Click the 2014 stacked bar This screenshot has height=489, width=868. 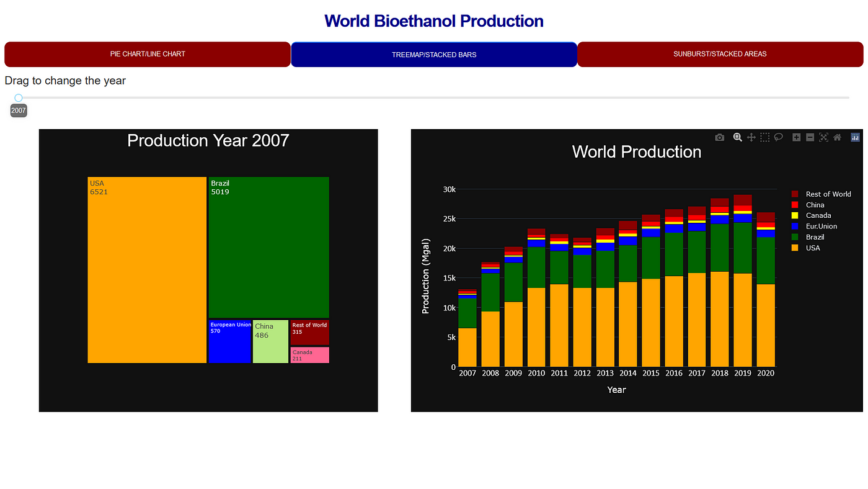628,294
